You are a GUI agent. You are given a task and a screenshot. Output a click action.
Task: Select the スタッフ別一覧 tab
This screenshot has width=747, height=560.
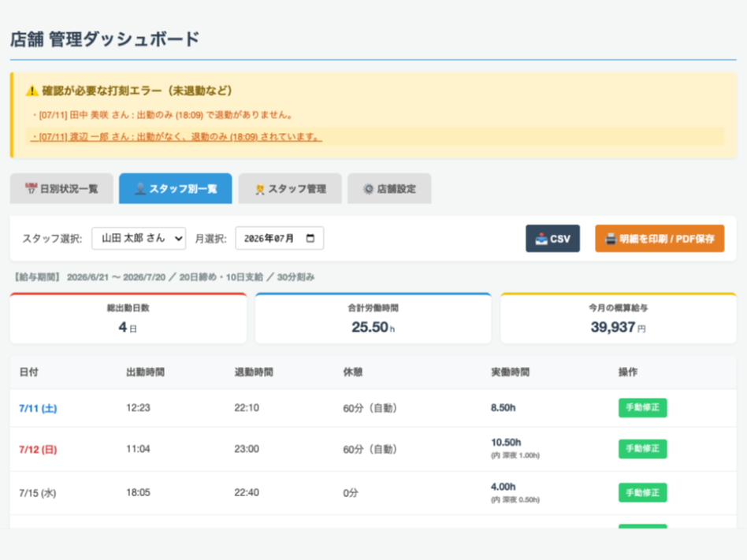[x=175, y=188]
